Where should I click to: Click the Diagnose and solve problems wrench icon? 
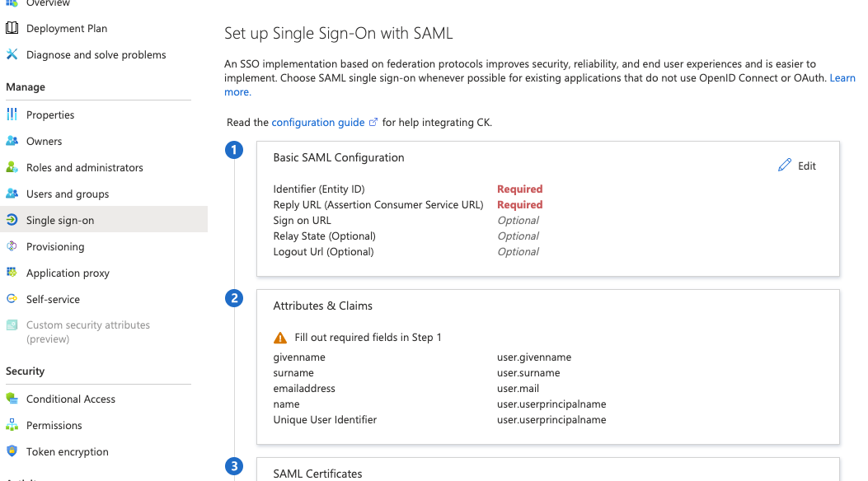[x=12, y=54]
